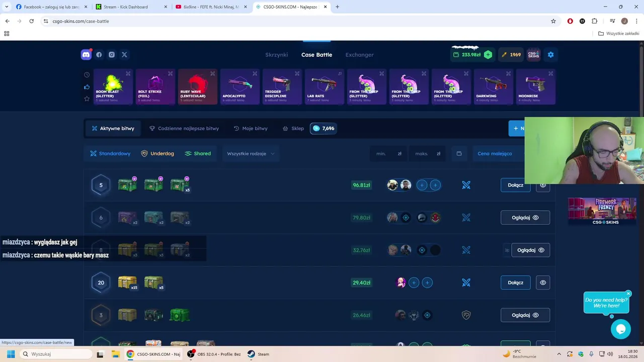The height and width of the screenshot is (362, 644).
Task: Open Exchanger navigation item
Action: tap(359, 55)
